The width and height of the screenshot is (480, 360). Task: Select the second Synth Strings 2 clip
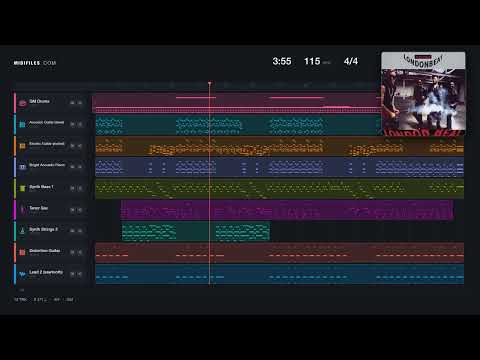click(242, 231)
